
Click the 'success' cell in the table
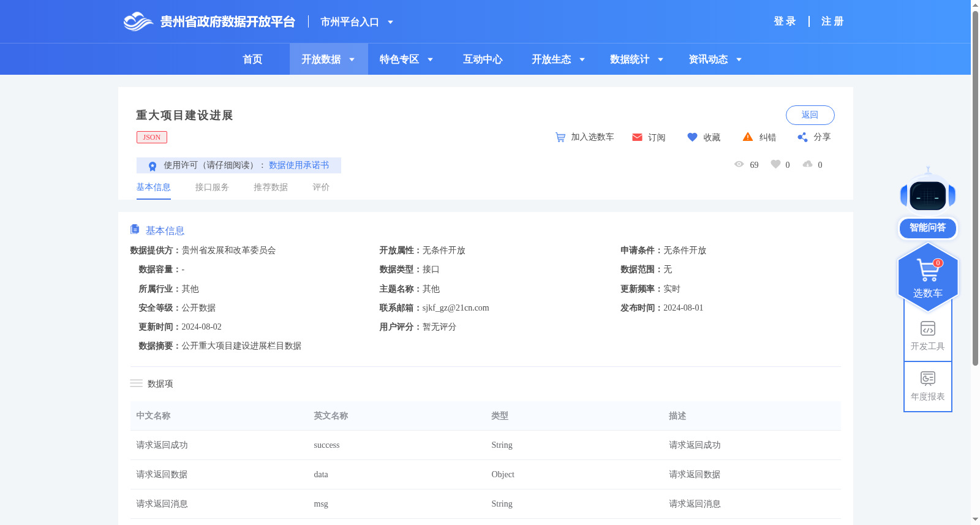[x=326, y=445]
